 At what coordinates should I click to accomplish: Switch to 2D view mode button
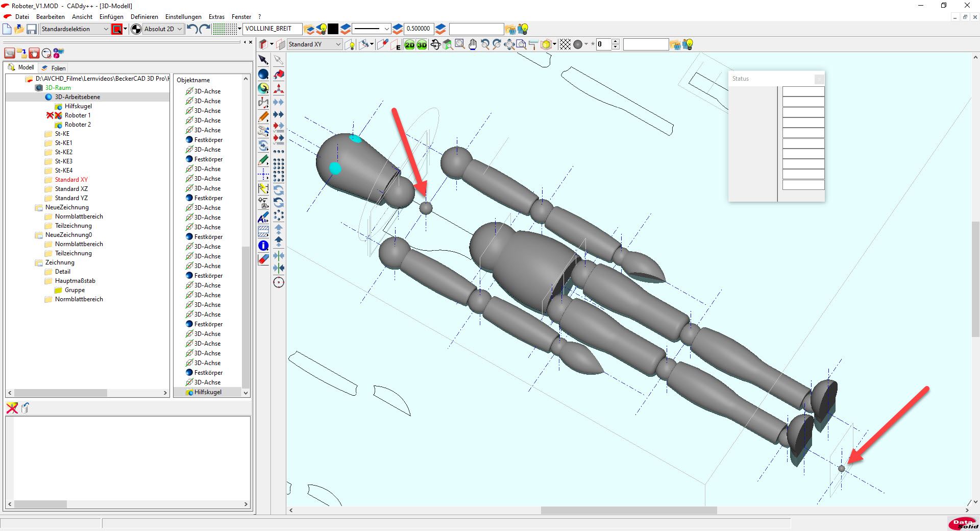click(x=409, y=45)
